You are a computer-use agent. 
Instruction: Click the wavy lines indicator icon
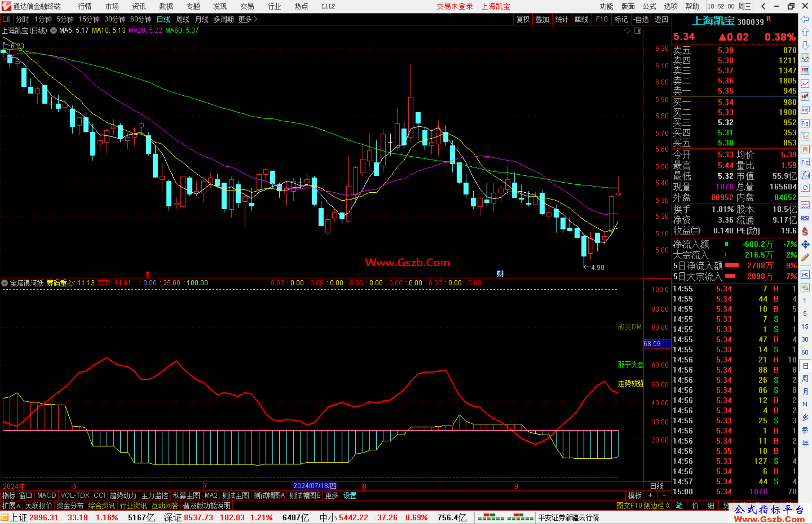click(805, 205)
